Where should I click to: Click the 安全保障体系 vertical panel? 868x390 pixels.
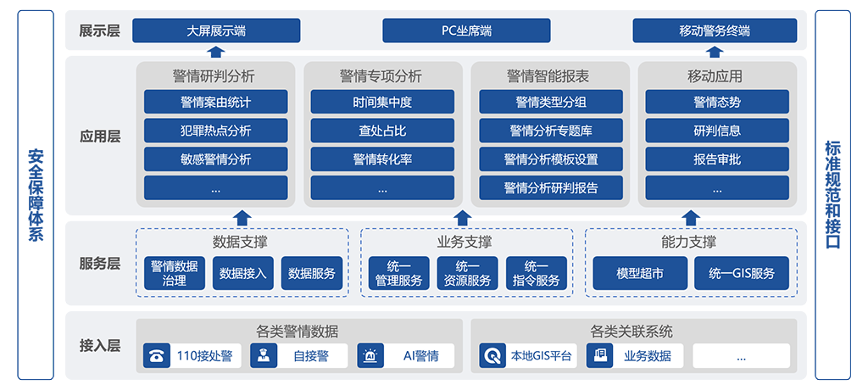point(36,195)
